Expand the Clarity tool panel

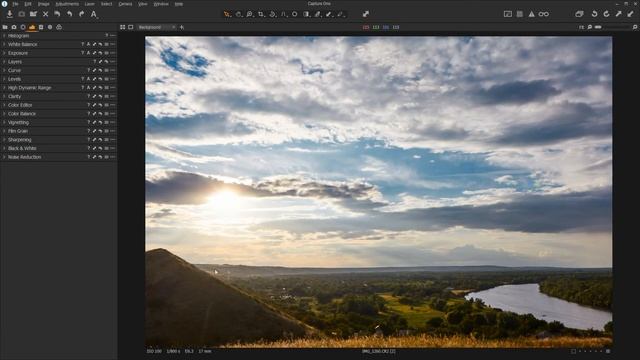pos(4,96)
